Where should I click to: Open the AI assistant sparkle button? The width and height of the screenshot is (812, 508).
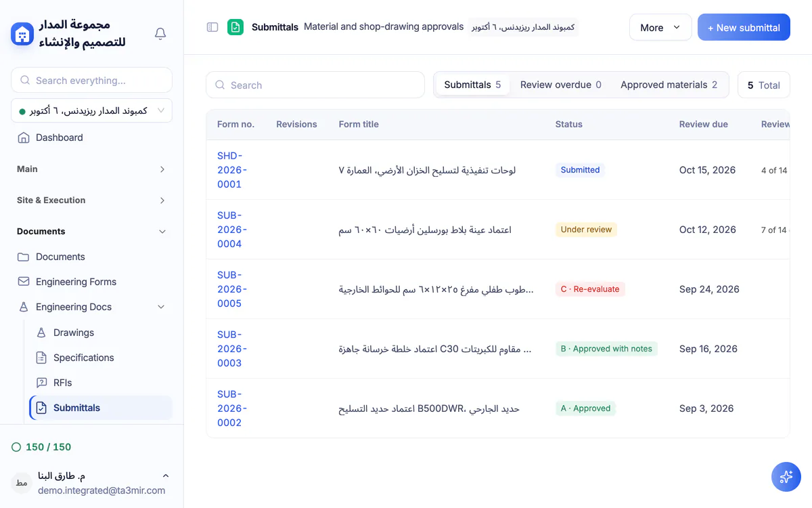click(786, 477)
